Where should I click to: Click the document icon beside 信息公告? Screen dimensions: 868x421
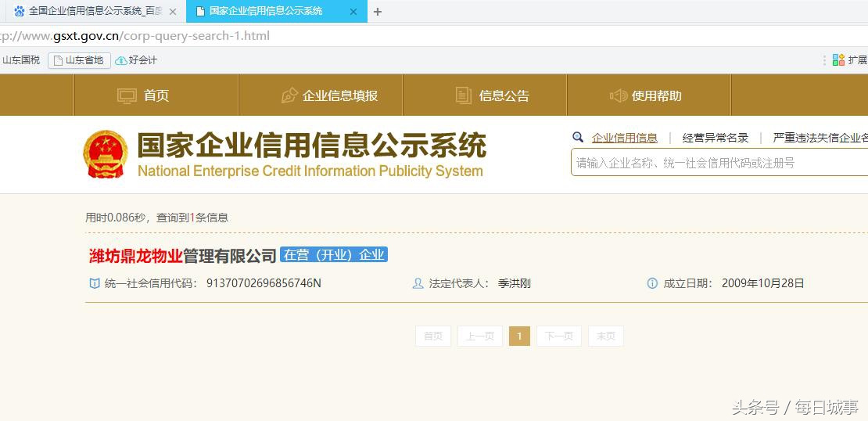[x=464, y=95]
